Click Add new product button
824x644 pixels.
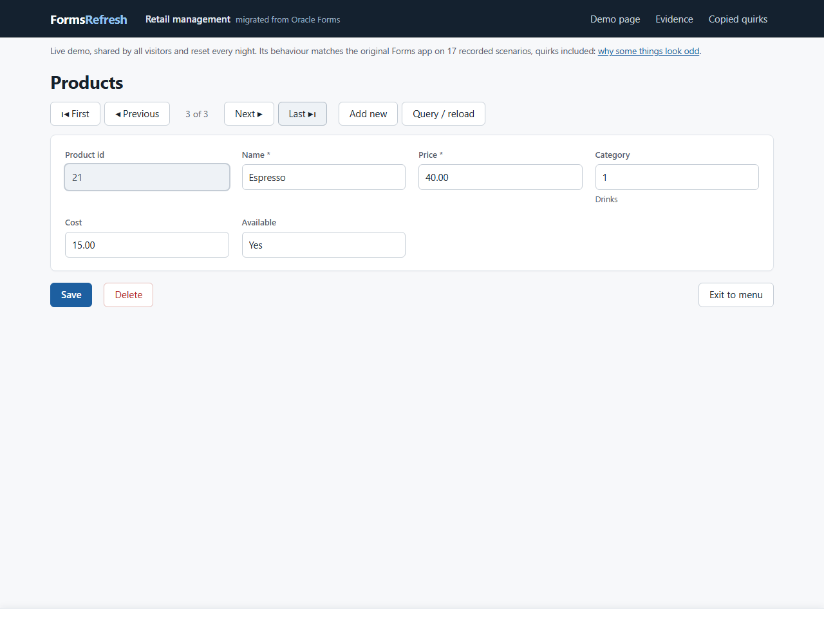coord(368,114)
